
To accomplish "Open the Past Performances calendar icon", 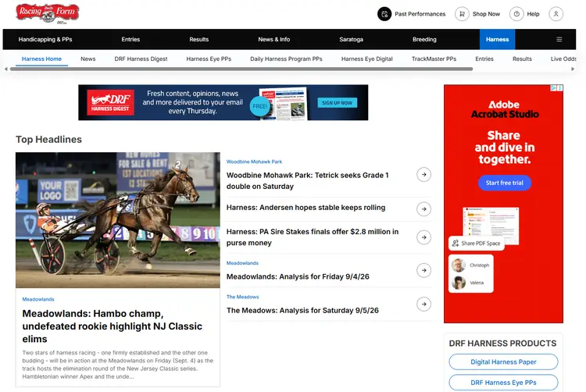I will (x=384, y=14).
